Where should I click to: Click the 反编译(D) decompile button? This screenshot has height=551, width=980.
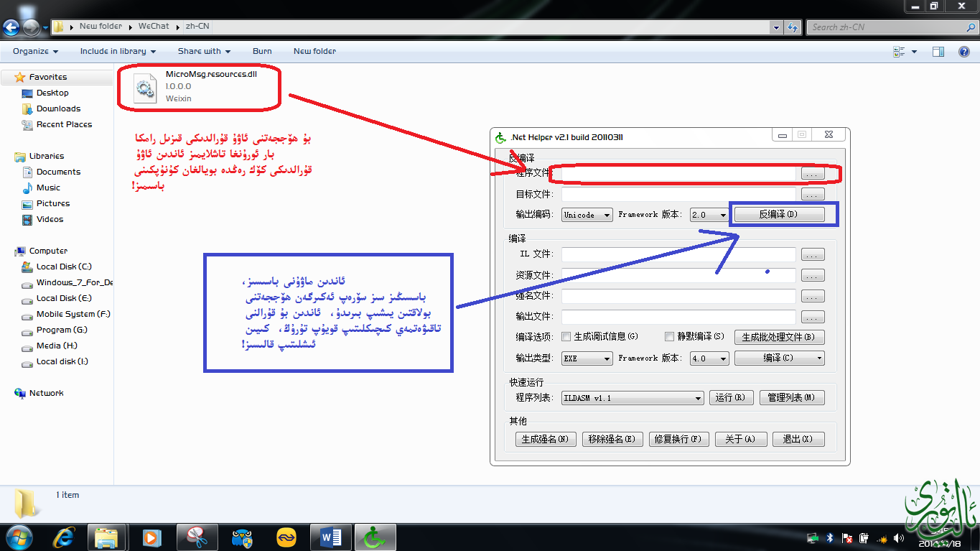(779, 215)
